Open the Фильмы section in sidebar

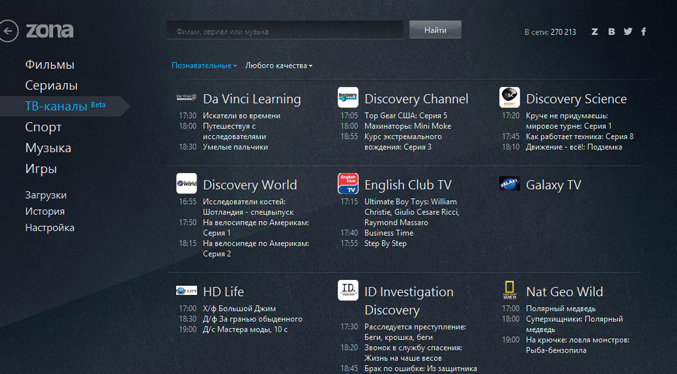click(50, 65)
